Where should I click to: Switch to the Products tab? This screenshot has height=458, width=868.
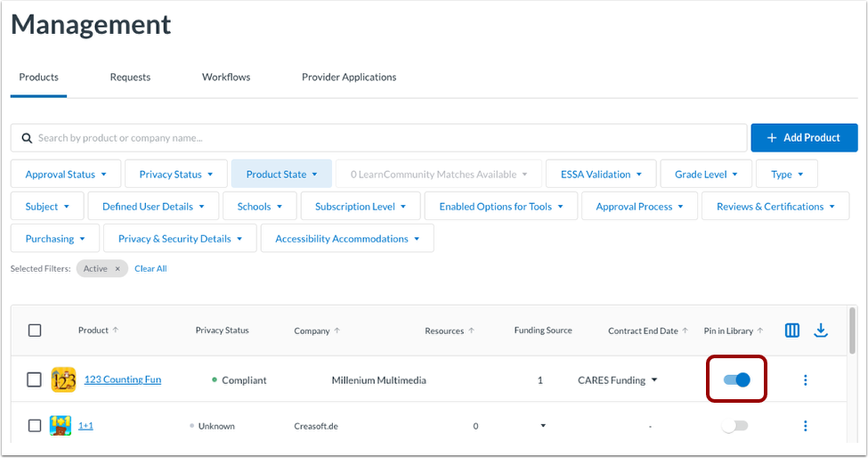point(39,77)
